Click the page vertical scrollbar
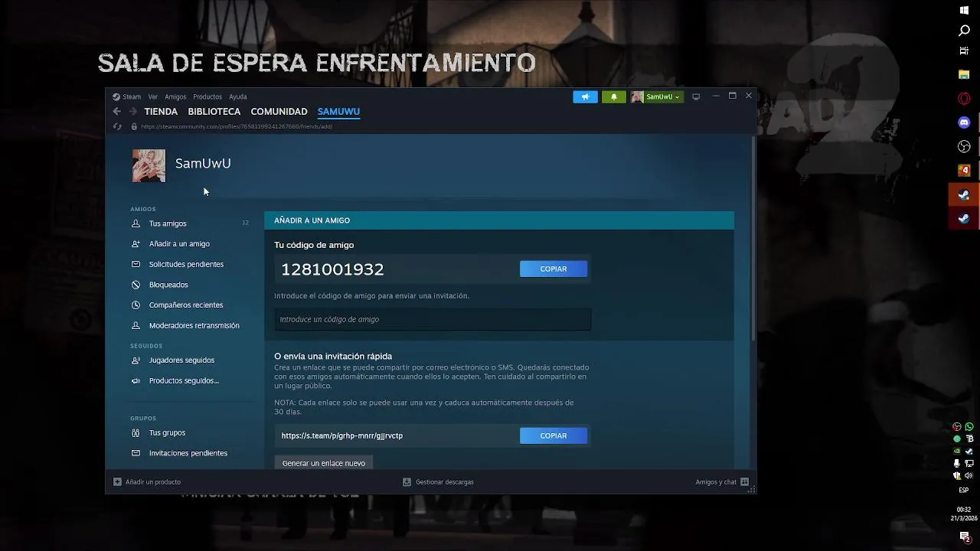This screenshot has width=980, height=551. 754,237
